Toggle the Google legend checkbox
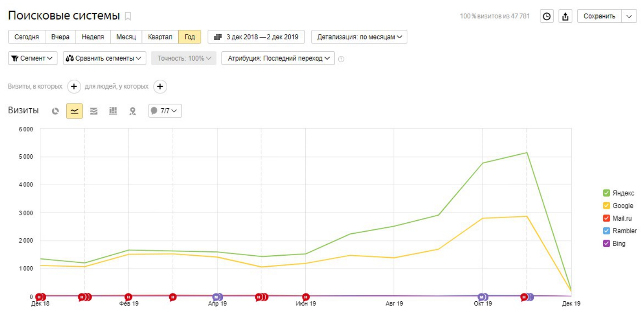The image size is (644, 325). point(606,206)
